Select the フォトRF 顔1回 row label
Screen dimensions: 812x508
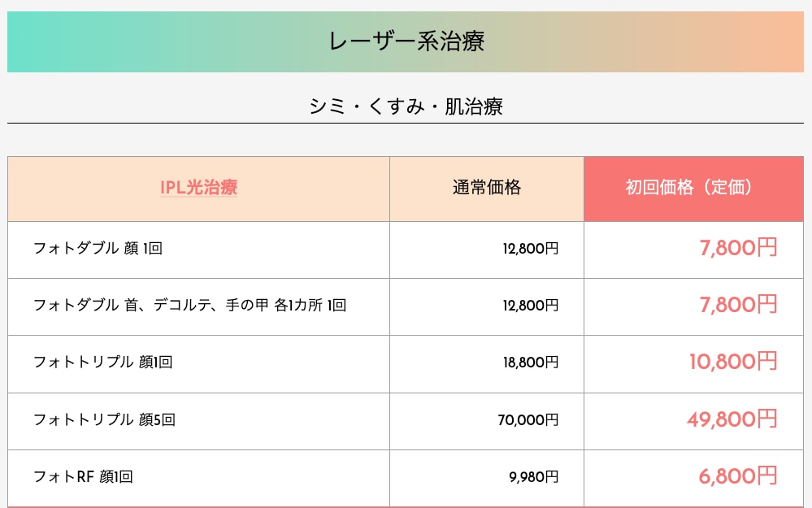point(83,476)
